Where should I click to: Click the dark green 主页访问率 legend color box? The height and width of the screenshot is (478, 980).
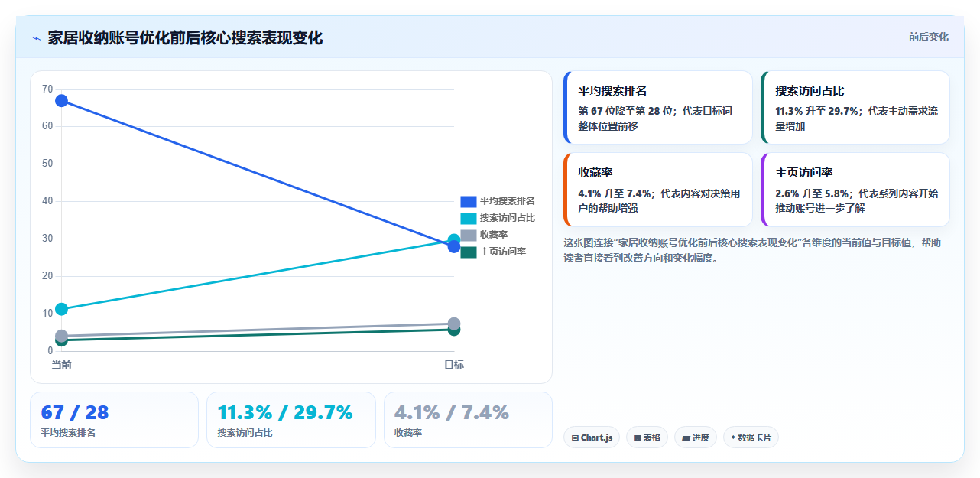469,252
